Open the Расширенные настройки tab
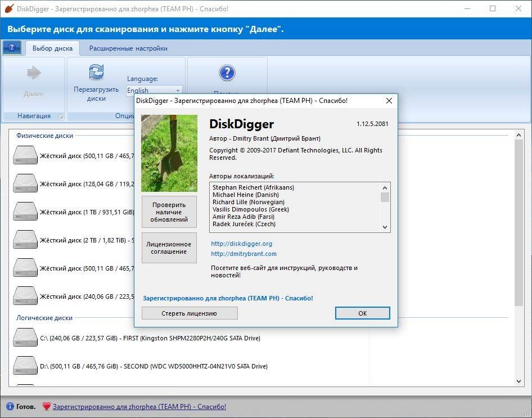Screen dimensions: 532x418 point(128,48)
